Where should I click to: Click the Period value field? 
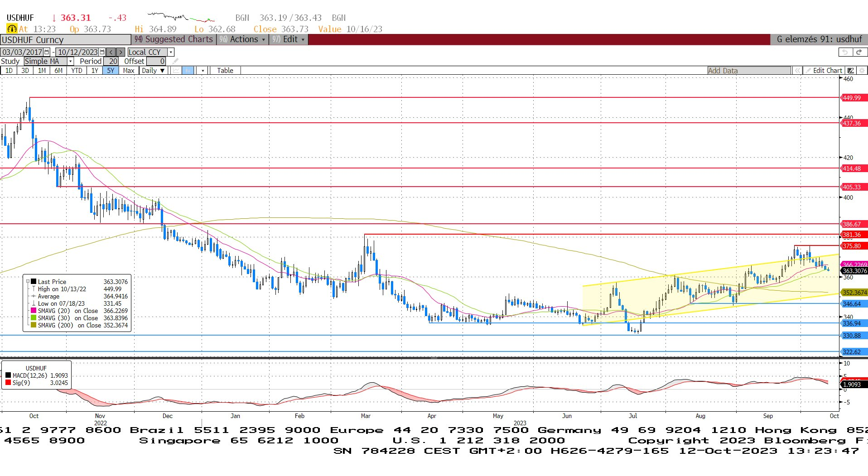tap(111, 61)
